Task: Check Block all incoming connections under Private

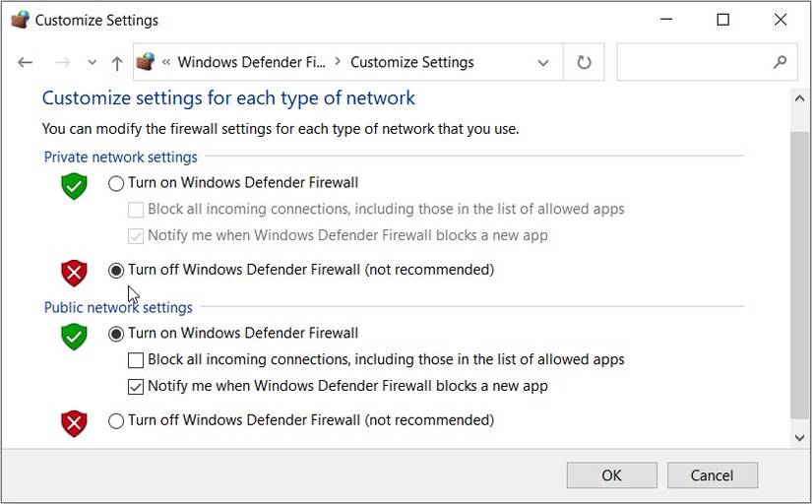Action: tap(136, 210)
